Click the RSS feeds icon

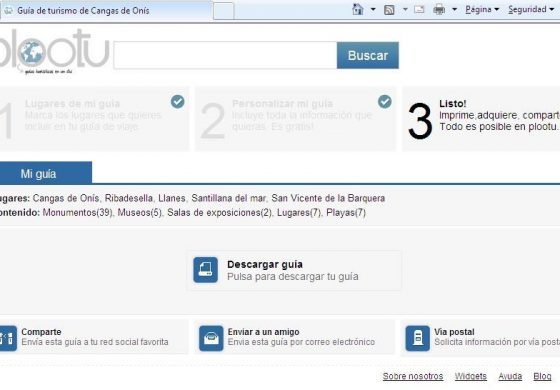point(389,10)
